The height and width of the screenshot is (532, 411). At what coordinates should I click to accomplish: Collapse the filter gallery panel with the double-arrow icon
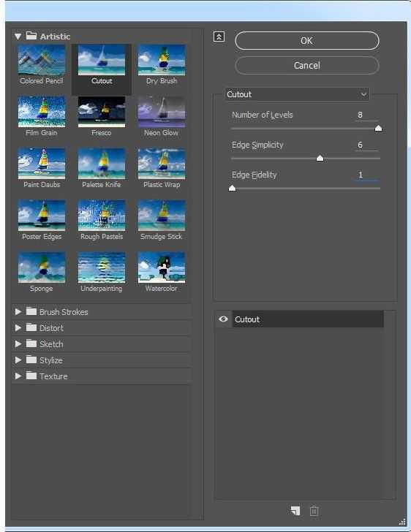pos(219,37)
